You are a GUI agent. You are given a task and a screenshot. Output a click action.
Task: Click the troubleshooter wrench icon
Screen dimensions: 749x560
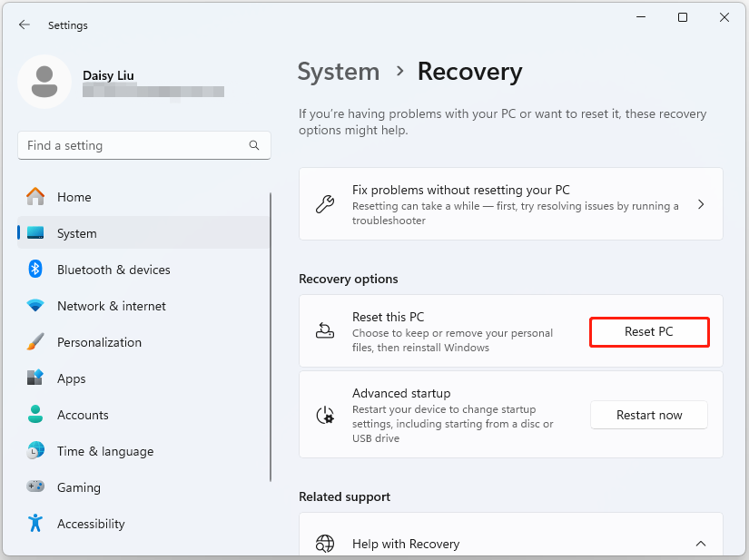point(324,203)
